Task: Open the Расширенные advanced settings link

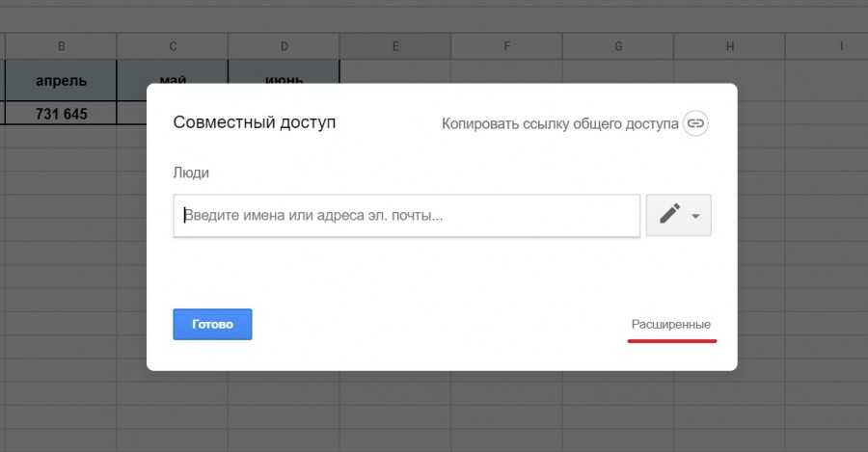Action: [x=671, y=325]
